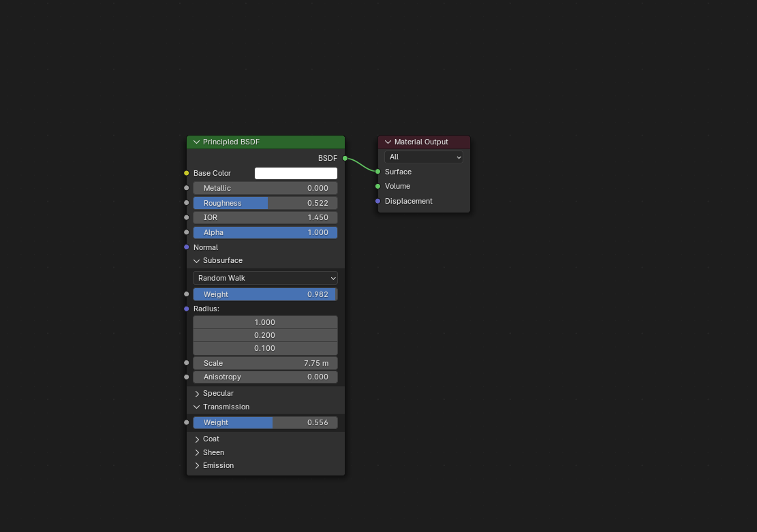
Task: Click the Alpha input socket
Action: 186,232
